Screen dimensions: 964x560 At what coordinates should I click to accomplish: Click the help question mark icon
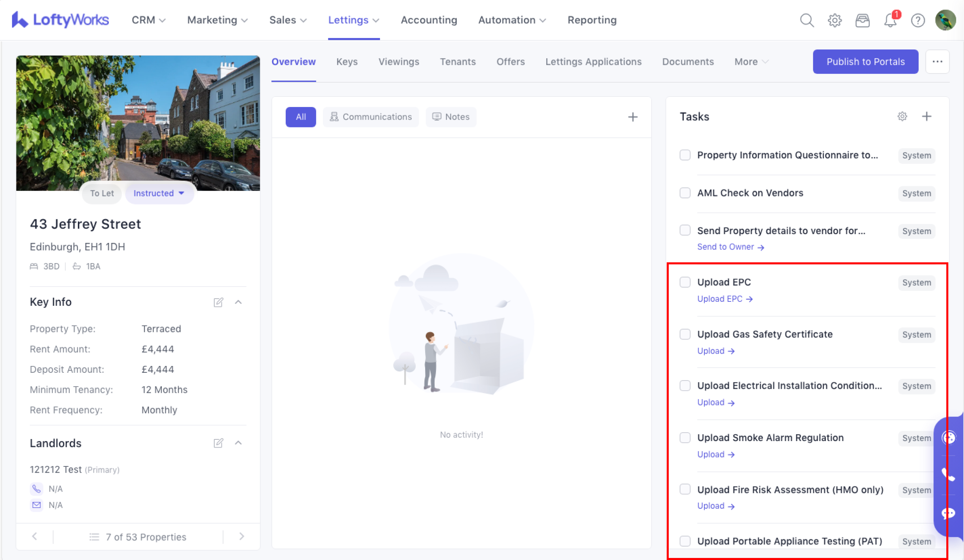point(918,20)
